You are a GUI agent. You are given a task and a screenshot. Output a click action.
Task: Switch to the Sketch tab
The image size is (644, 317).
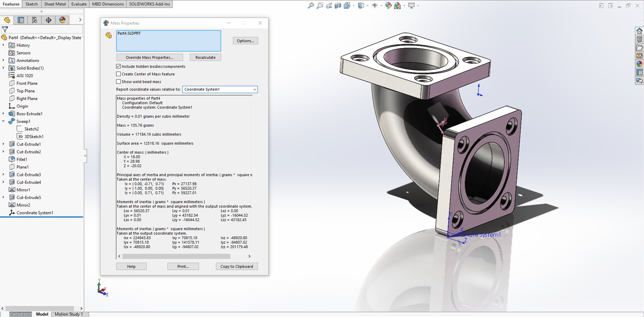click(31, 4)
